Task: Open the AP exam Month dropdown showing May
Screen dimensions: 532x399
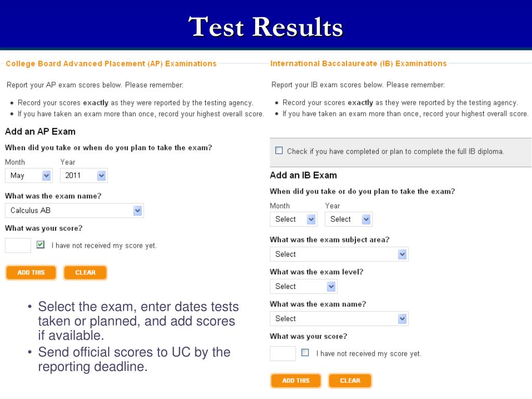Action: [x=29, y=176]
